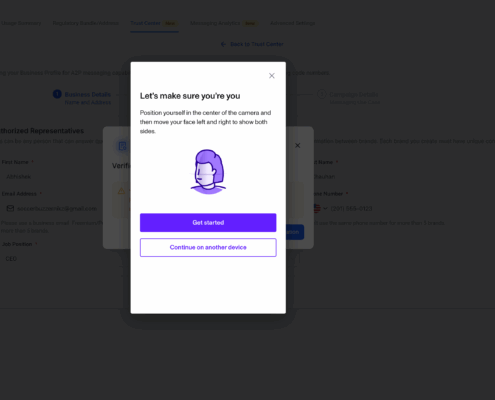
Task: Click the face illustration in the modal
Action: pyautogui.click(x=208, y=172)
